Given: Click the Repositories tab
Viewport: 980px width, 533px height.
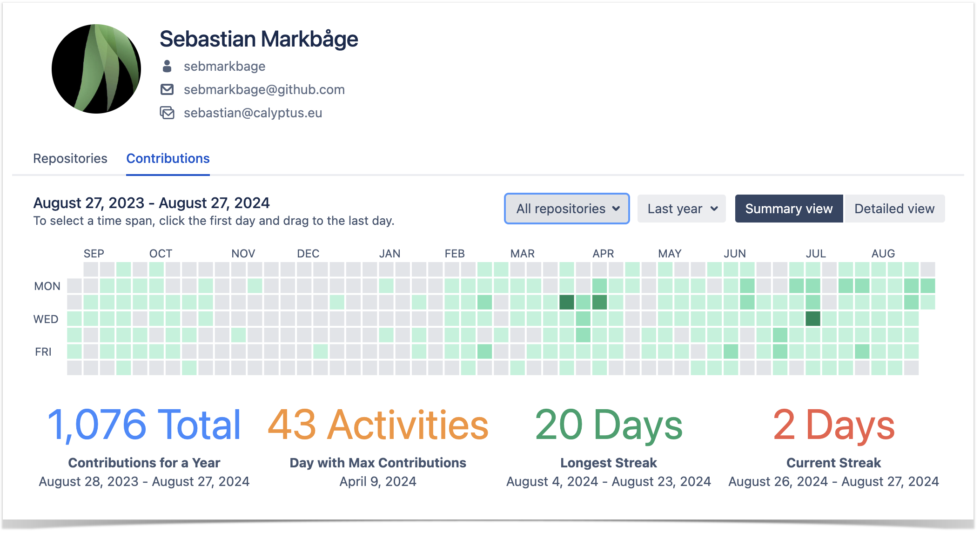Looking at the screenshot, I should [x=69, y=158].
